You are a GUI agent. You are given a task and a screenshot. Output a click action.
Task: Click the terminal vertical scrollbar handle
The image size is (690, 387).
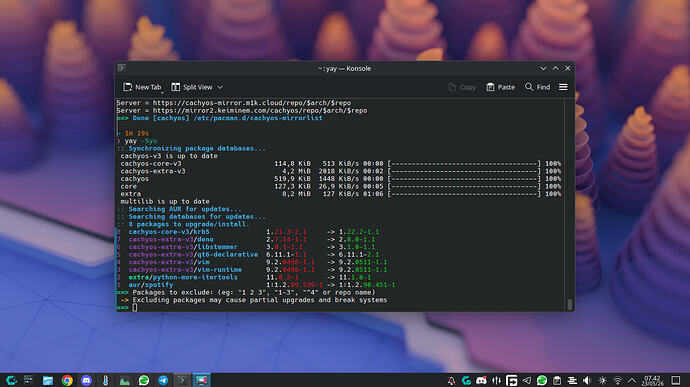pyautogui.click(x=569, y=304)
